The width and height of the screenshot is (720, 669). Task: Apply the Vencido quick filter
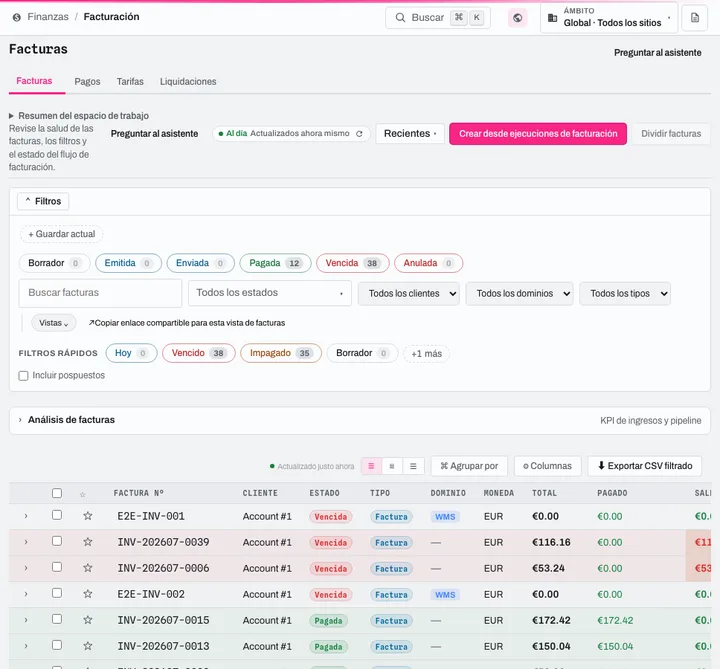tap(199, 353)
